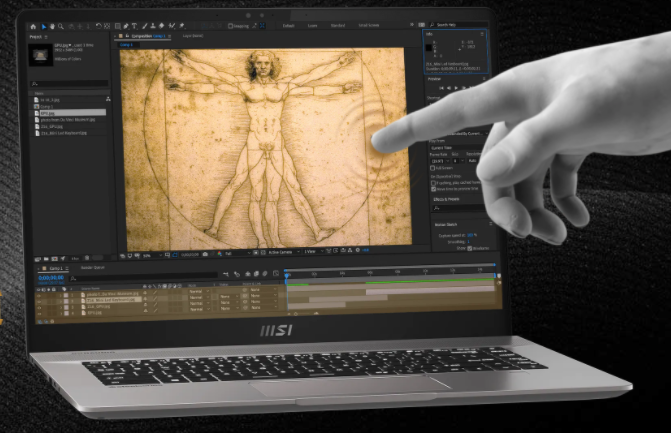Click in the Search Help field
This screenshot has width=671, height=433.
pos(460,25)
